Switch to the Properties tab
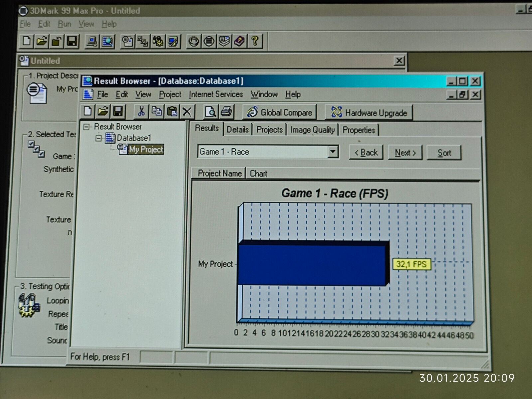The width and height of the screenshot is (532, 399). coord(358,130)
